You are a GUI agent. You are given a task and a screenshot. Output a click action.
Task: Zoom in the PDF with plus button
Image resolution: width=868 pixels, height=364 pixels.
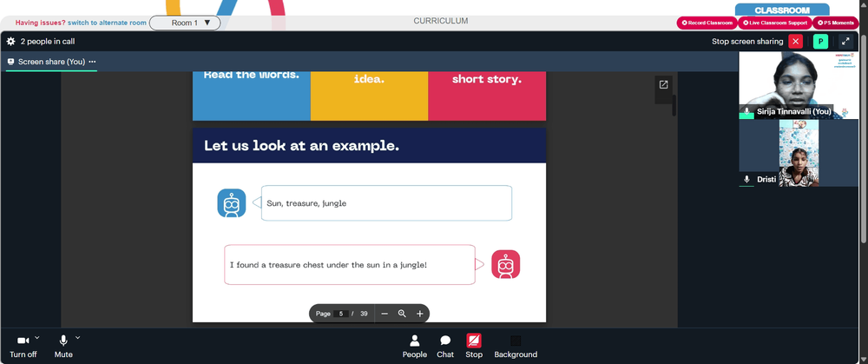(419, 314)
